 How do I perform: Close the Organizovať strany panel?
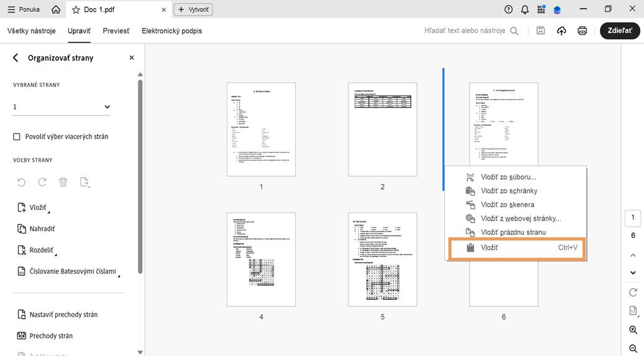click(x=132, y=58)
